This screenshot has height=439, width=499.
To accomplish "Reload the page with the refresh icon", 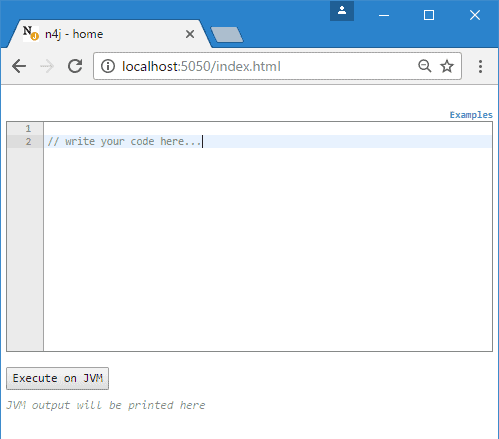I will [75, 66].
